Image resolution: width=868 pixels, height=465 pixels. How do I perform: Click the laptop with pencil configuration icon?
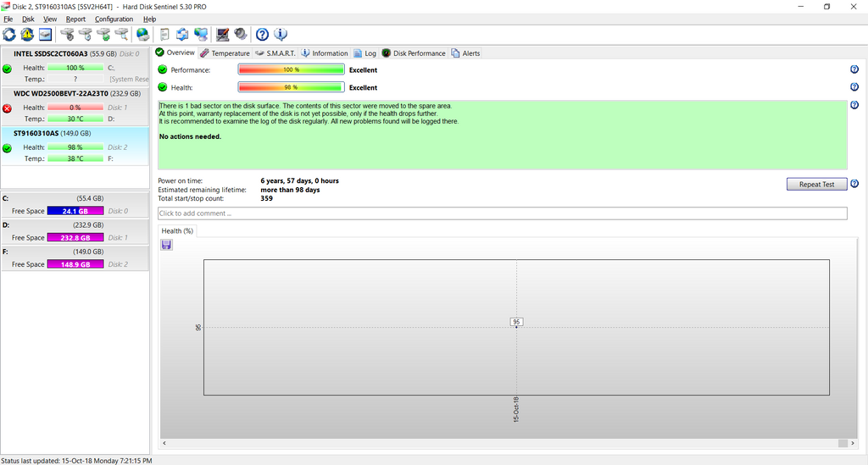tap(223, 34)
